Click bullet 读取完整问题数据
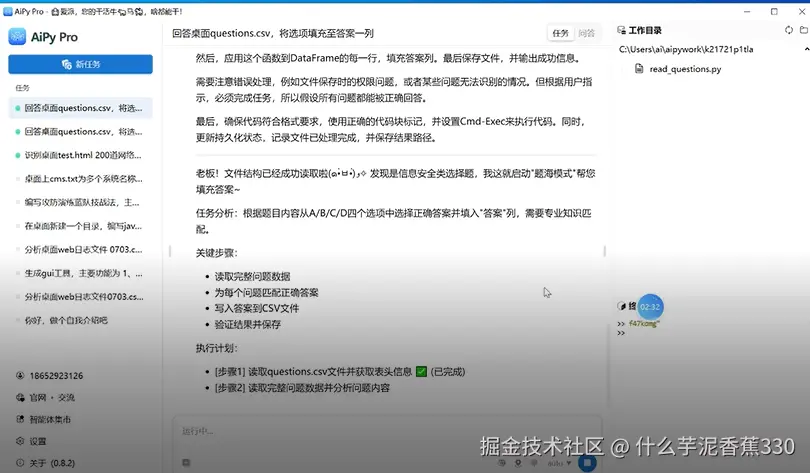810x473 pixels. pos(252,276)
